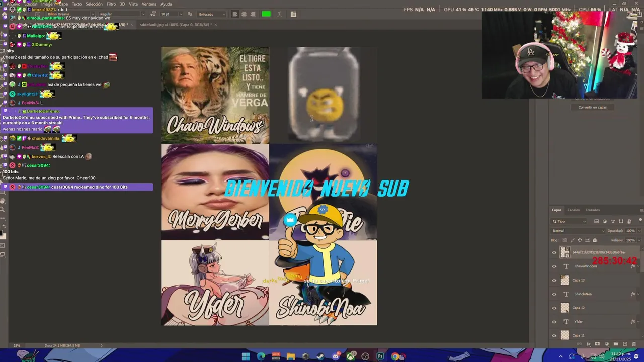Filter layers by shape layers icon
Image resolution: width=644 pixels, height=362 pixels.
click(621, 221)
